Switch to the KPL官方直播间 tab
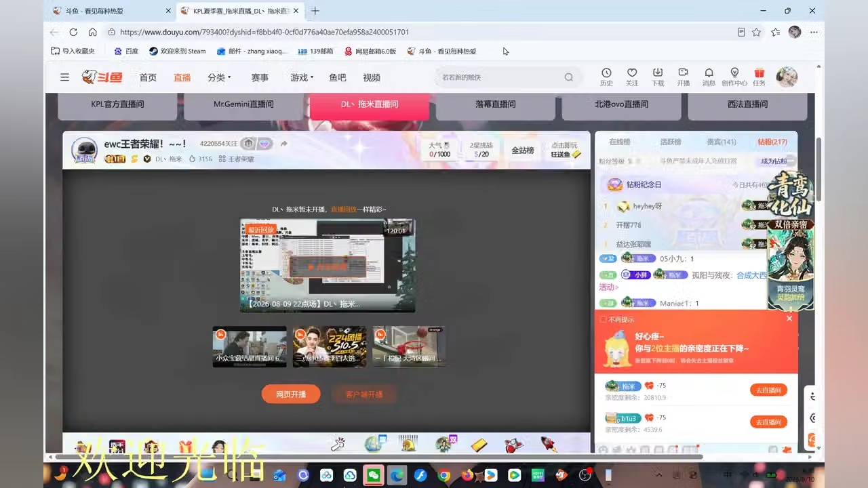 pyautogui.click(x=118, y=105)
